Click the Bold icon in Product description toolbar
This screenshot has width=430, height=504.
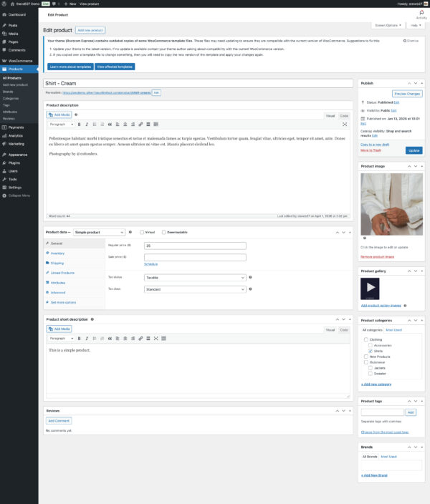79,124
